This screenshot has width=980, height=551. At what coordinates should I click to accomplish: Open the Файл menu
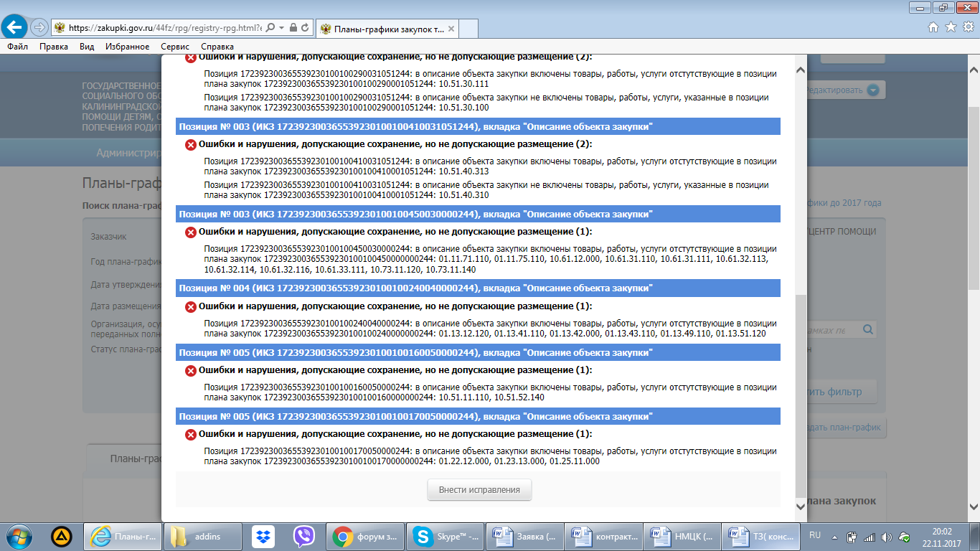18,47
